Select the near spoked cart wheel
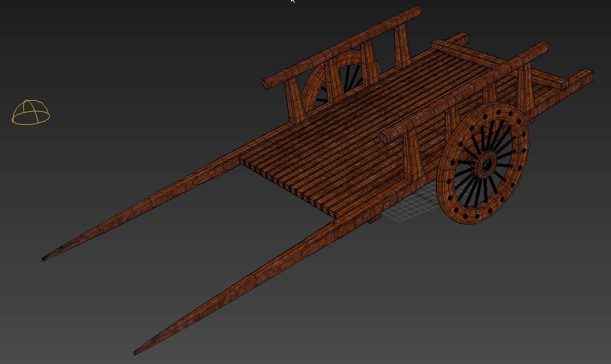611x364 pixels. (483, 164)
